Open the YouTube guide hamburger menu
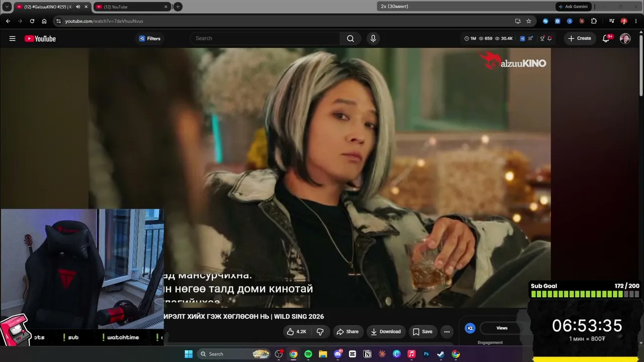 tap(13, 39)
